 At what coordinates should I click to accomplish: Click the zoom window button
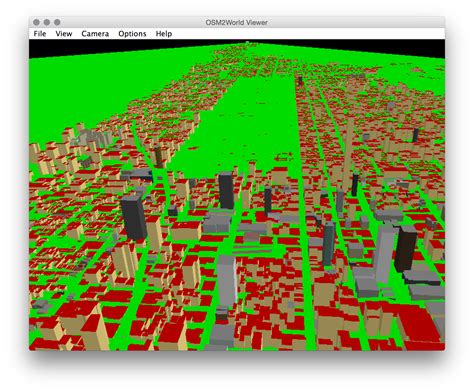(x=57, y=22)
